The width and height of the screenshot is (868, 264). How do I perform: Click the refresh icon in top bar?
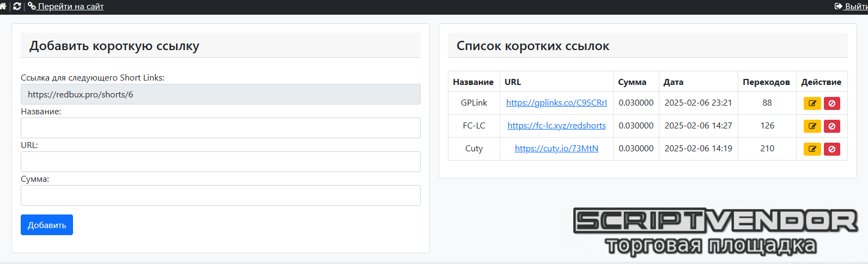pos(17,6)
